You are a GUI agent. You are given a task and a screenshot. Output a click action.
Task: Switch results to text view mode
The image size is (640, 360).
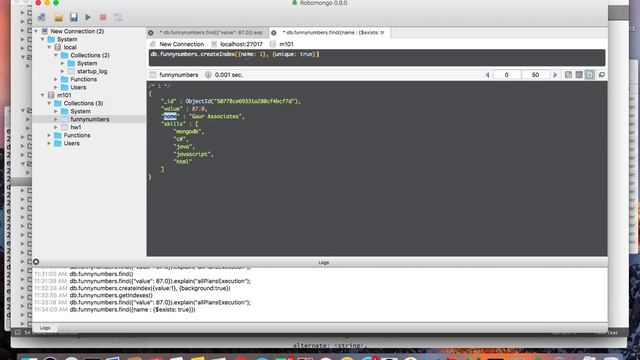(x=589, y=75)
